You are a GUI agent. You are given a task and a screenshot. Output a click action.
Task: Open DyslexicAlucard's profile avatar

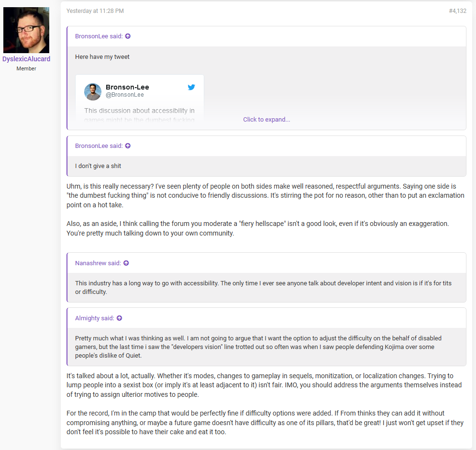pos(26,30)
